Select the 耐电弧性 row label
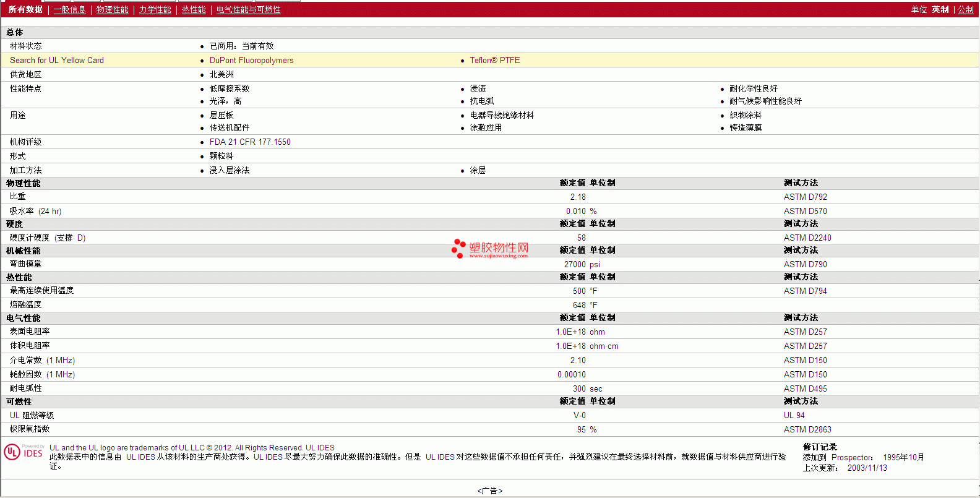 click(x=26, y=389)
